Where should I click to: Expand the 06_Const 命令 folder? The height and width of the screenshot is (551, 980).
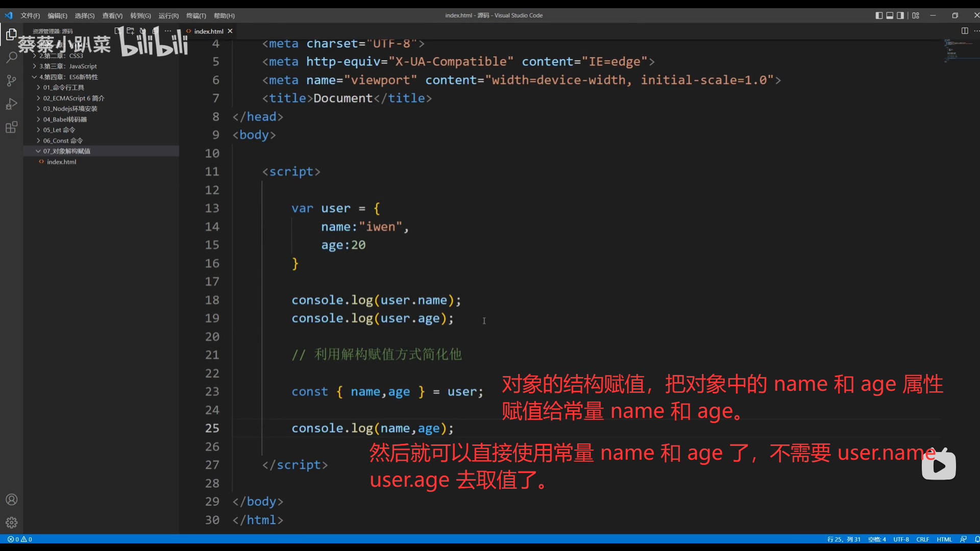tap(63, 140)
